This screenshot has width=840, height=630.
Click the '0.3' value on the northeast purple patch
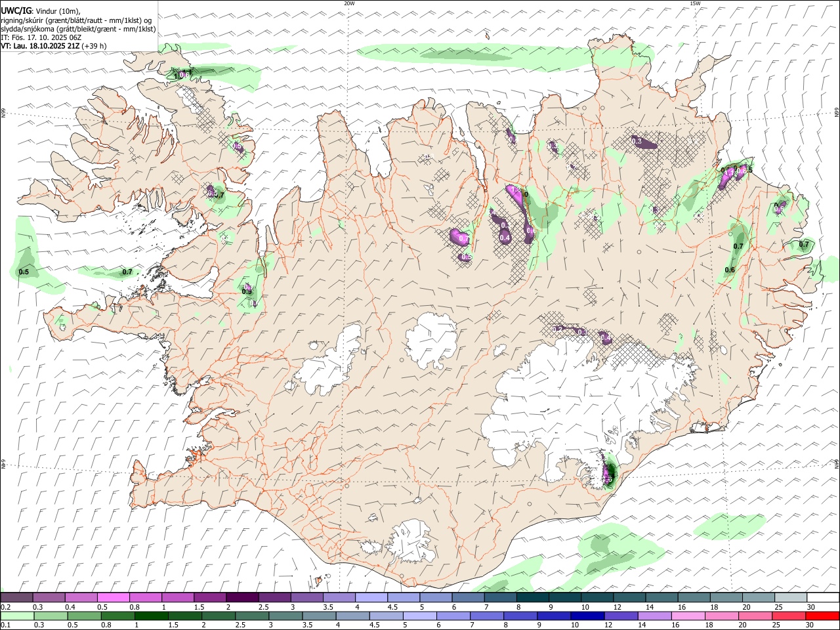tap(637, 140)
